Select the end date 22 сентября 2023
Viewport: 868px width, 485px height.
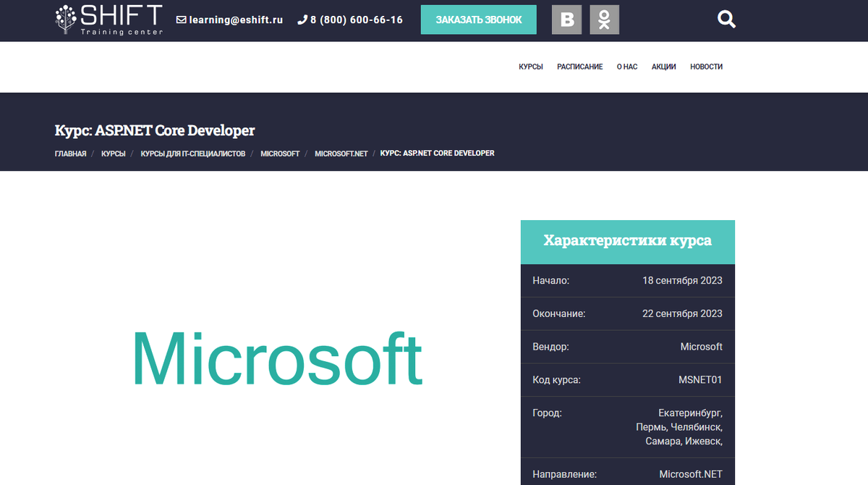pos(682,313)
